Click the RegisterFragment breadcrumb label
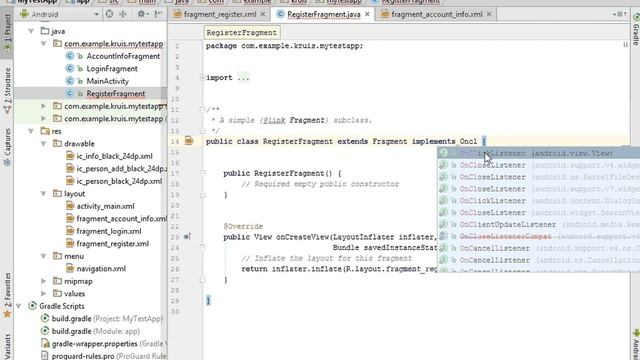 (241, 32)
